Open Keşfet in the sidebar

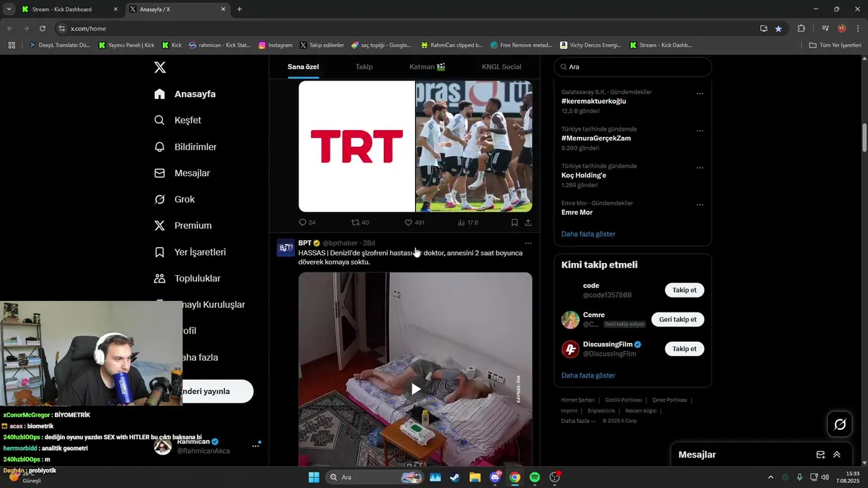178,120
